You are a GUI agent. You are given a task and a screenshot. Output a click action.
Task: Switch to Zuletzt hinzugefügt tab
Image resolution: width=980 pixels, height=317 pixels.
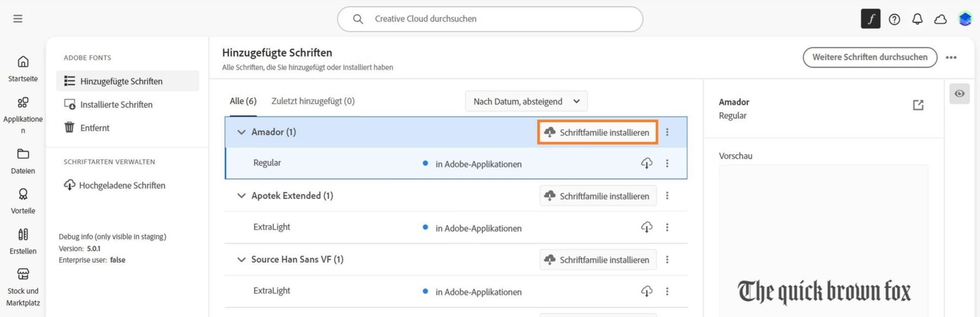coord(313,101)
